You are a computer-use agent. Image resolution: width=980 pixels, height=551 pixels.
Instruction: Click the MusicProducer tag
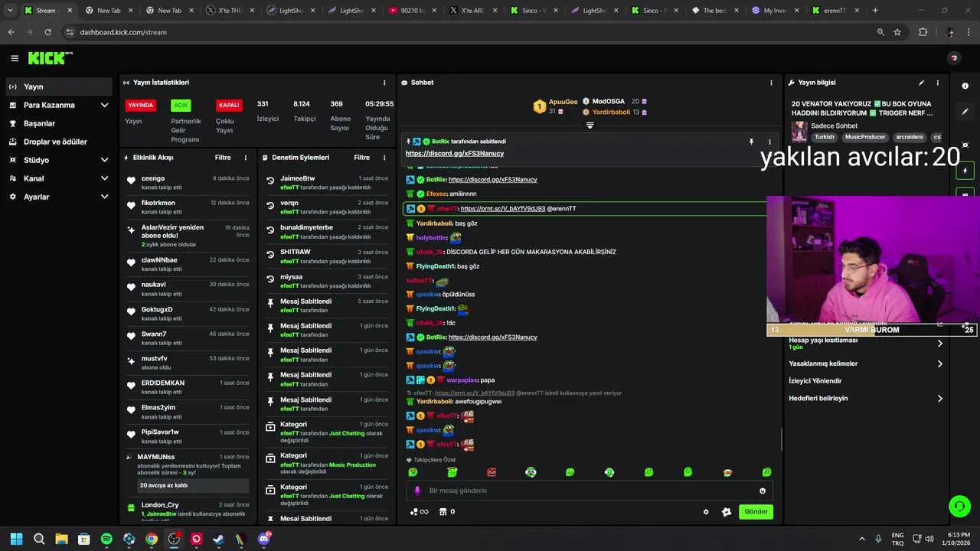(865, 137)
